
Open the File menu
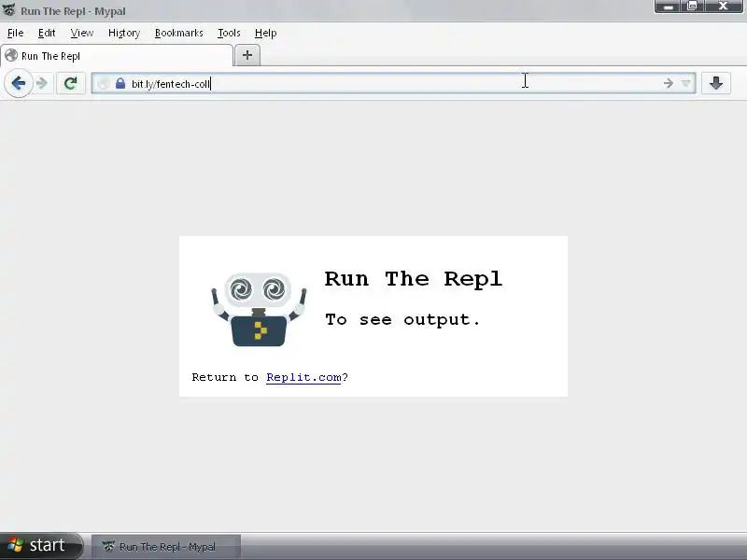[15, 33]
